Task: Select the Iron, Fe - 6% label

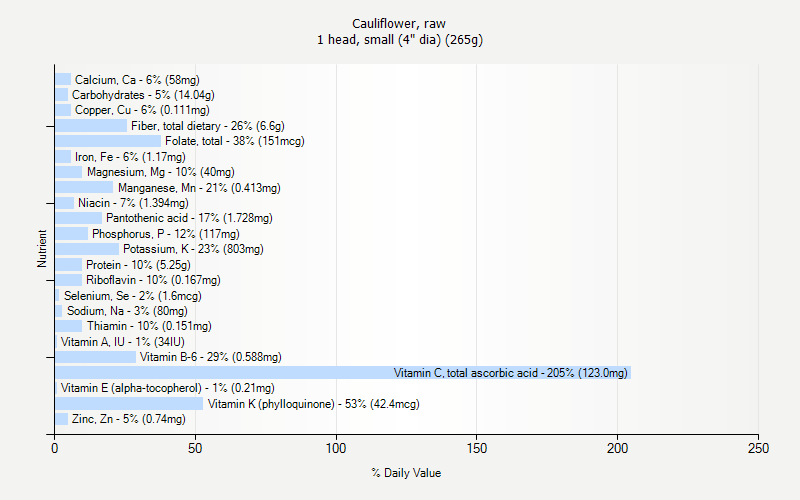Action: 130,157
